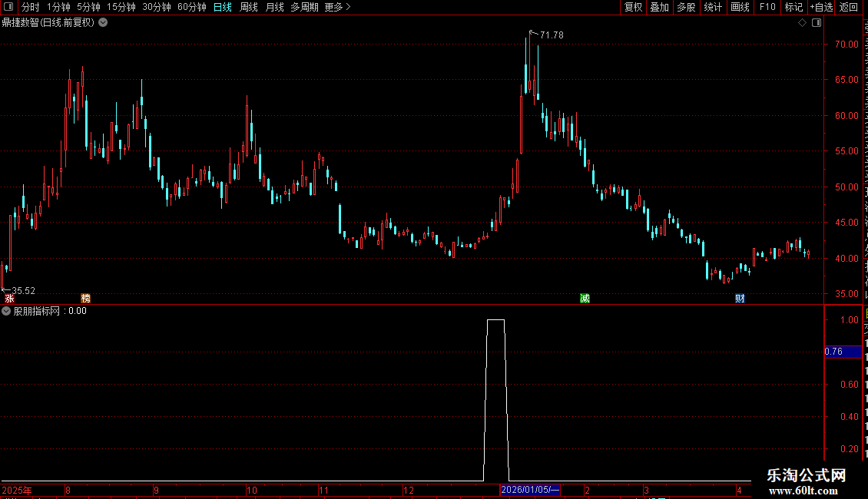Click the 1.00 indicator axis label
Viewport: 868px width, 499px height.
pos(850,320)
